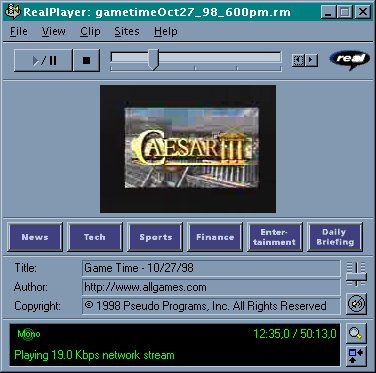The image size is (376, 373).
Task: Select the Tech channel button
Action: (x=95, y=237)
